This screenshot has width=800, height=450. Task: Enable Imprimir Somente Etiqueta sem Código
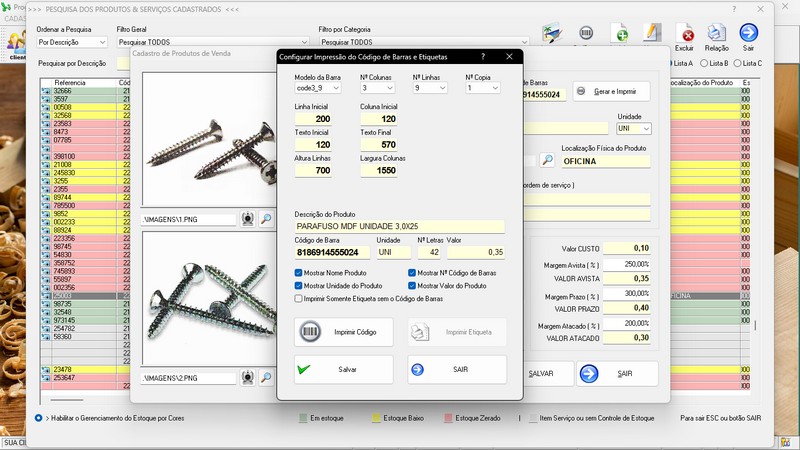[299, 298]
